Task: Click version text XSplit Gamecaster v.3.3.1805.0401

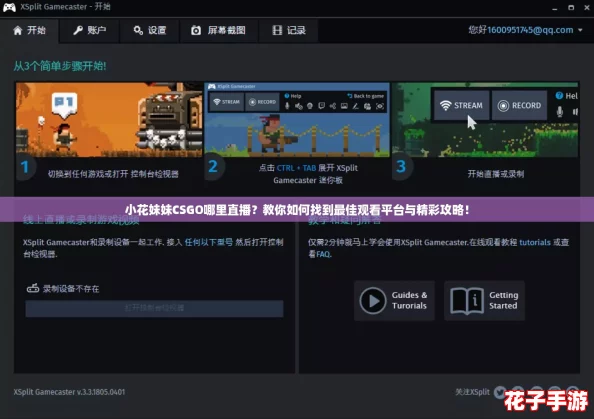Action: pyautogui.click(x=69, y=392)
